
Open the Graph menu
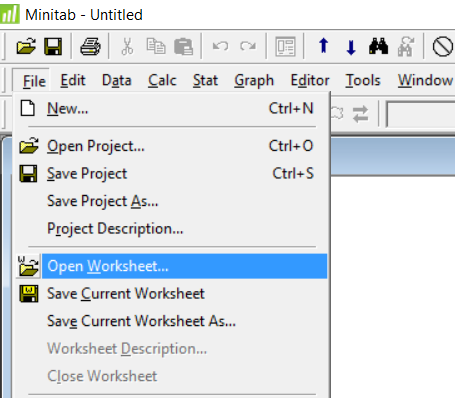[x=254, y=80]
